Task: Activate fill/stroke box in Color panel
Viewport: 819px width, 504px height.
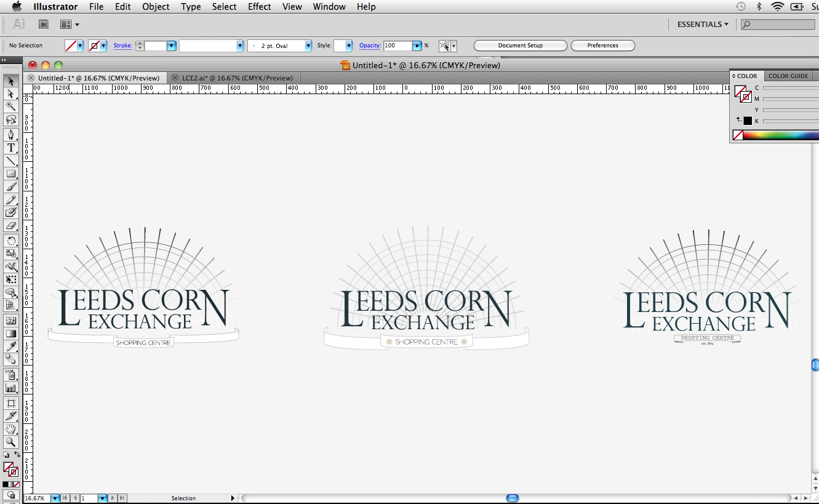Action: (x=743, y=94)
